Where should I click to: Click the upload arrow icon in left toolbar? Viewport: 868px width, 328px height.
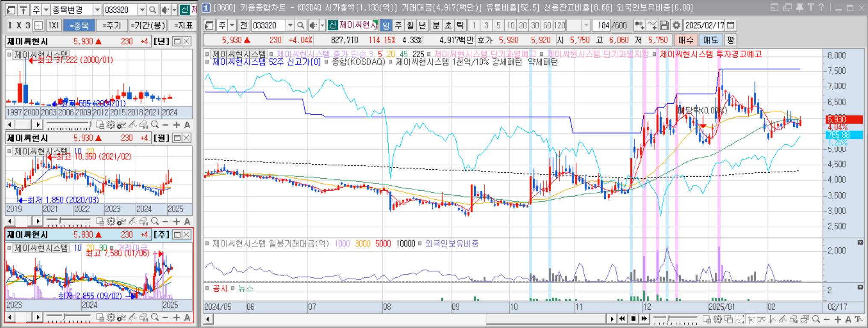[23, 9]
